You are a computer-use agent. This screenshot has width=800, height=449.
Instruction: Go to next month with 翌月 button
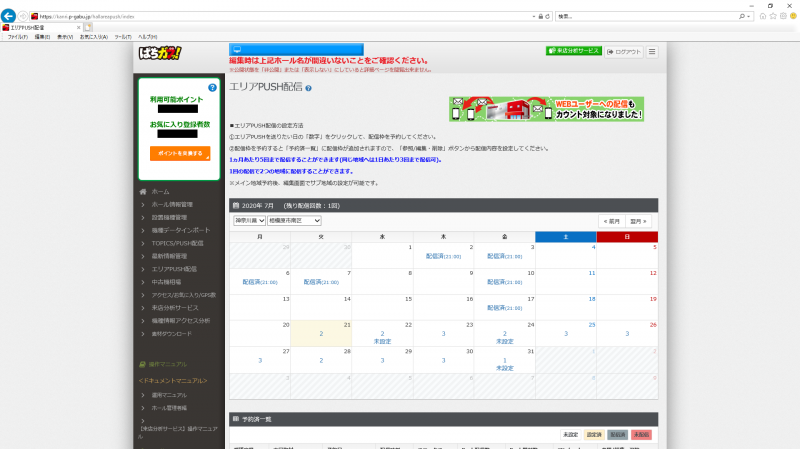click(640, 220)
